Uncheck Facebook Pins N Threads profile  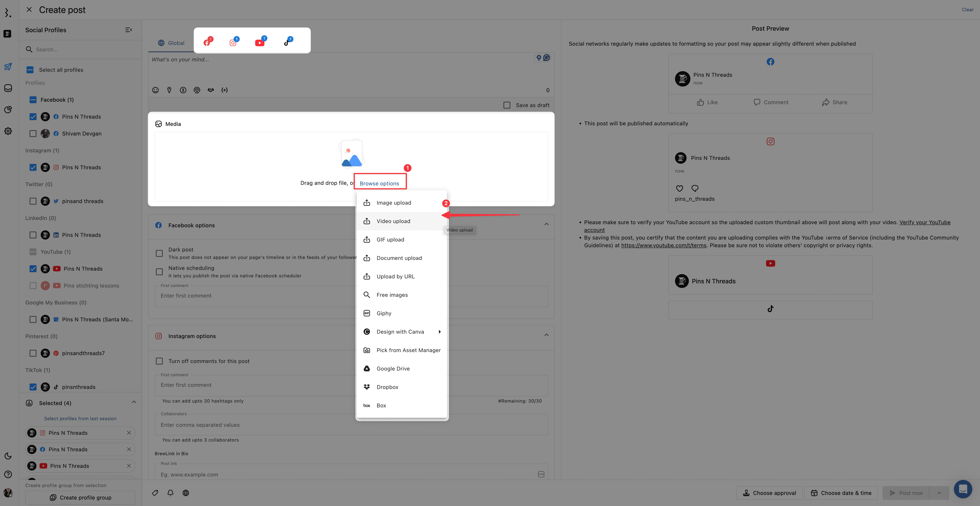[33, 117]
